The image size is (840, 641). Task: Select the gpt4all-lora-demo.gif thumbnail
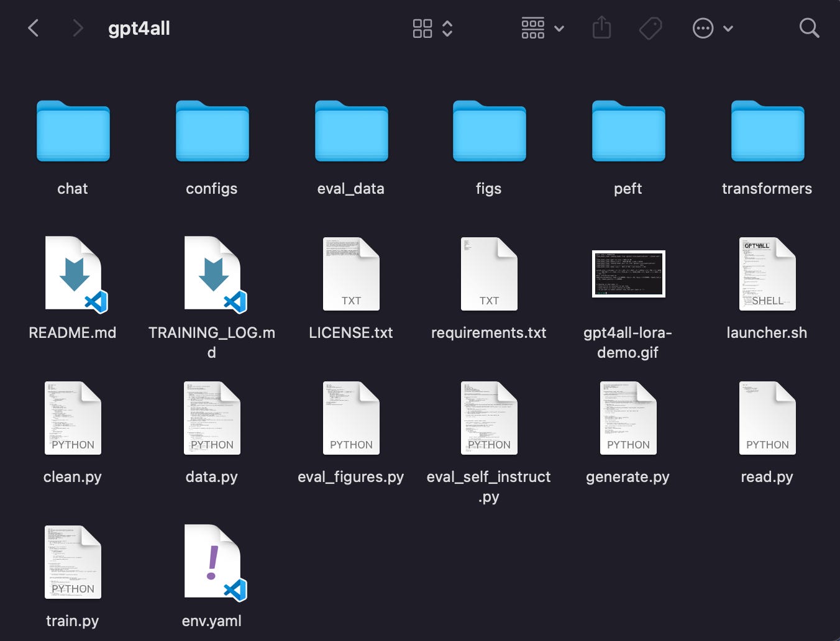coord(629,274)
